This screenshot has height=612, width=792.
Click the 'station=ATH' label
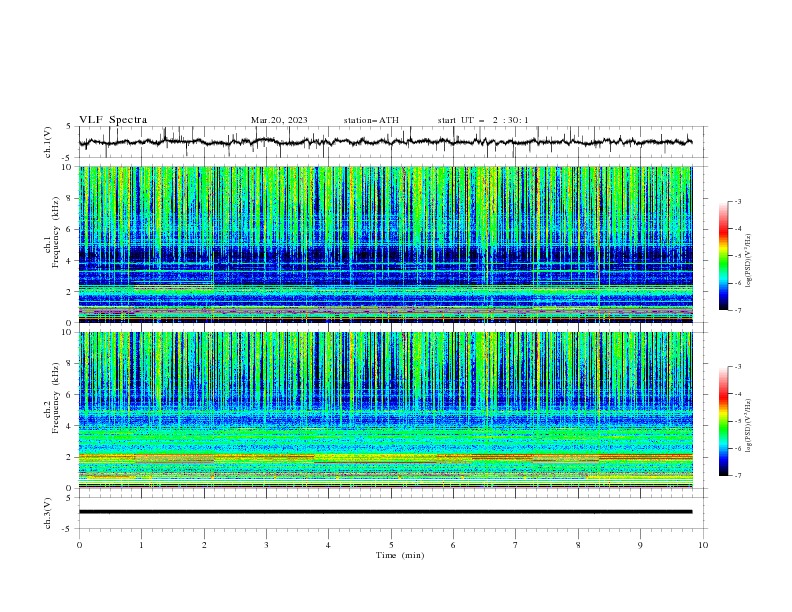(371, 120)
